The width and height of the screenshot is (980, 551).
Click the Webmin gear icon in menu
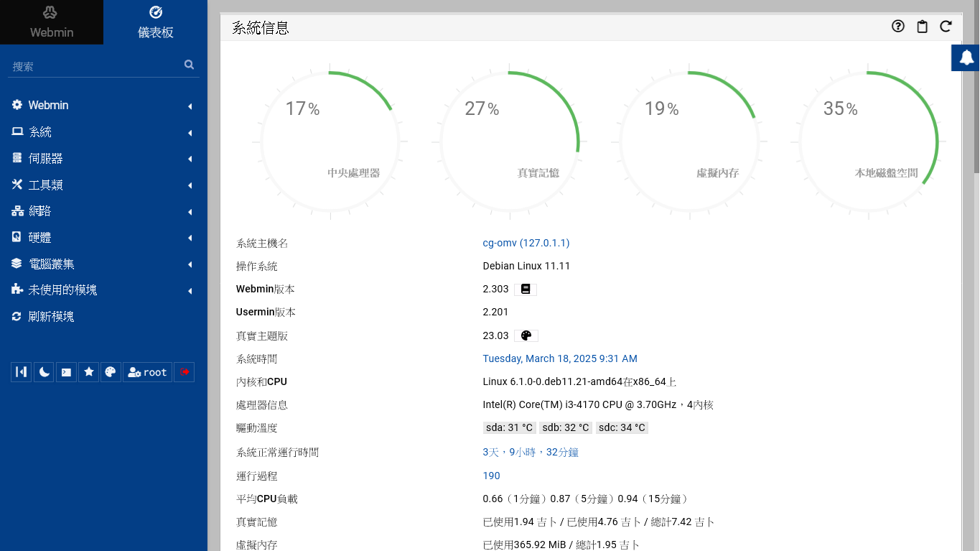[x=17, y=105]
